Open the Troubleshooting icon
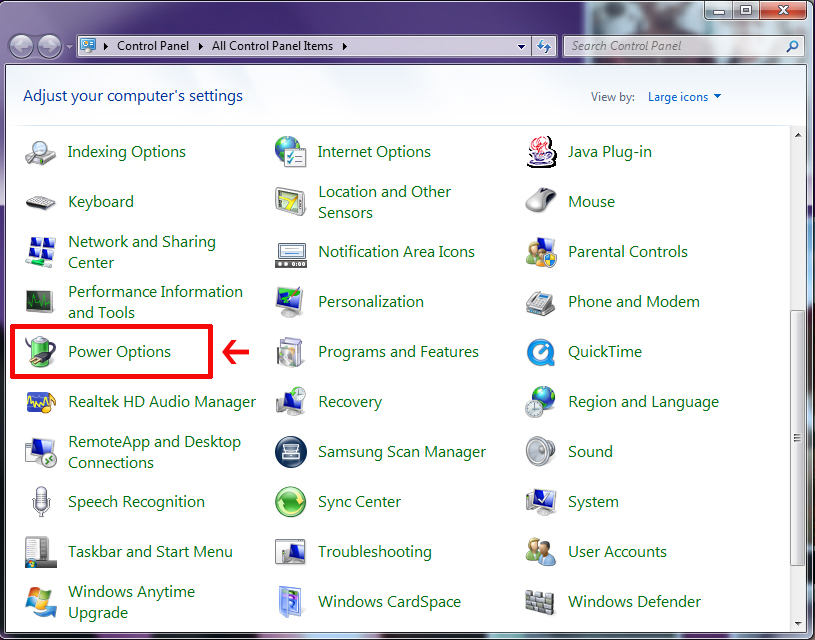This screenshot has height=640, width=815. click(x=291, y=552)
